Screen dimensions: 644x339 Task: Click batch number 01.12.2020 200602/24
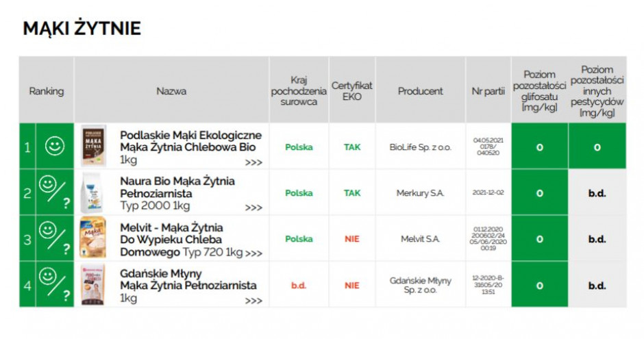coord(488,238)
